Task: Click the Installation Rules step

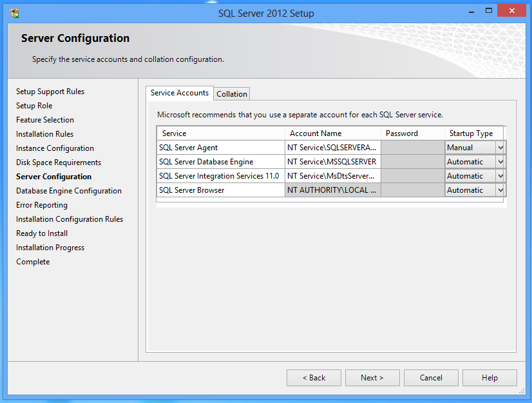Action: coord(45,134)
